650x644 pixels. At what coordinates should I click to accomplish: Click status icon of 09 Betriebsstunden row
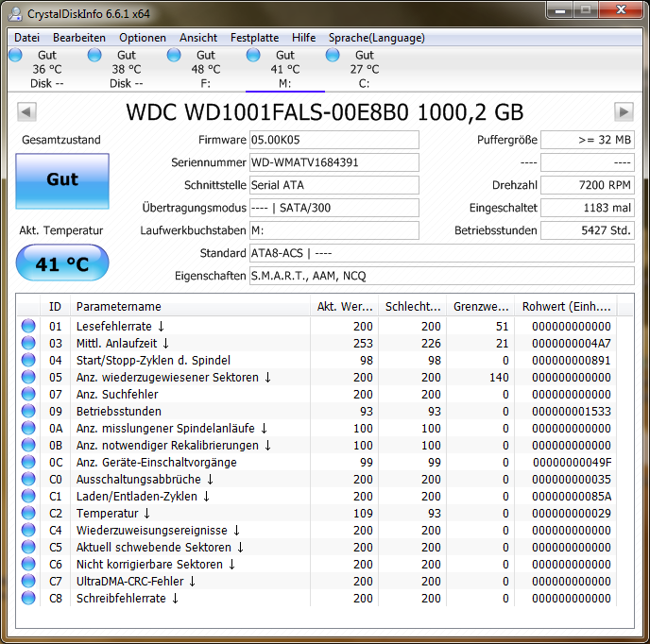[x=28, y=411]
